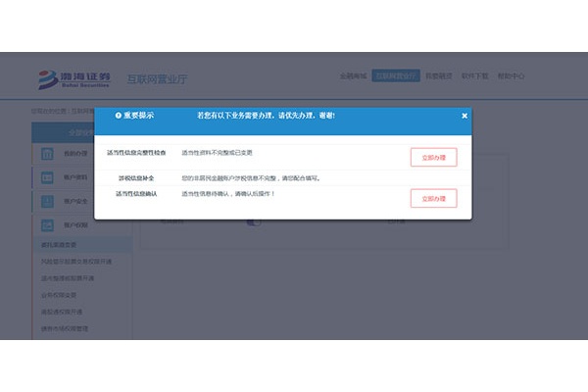Open 业务权限变更 sidebar submenu item
Viewport: 588px width, 392px height.
(x=59, y=295)
